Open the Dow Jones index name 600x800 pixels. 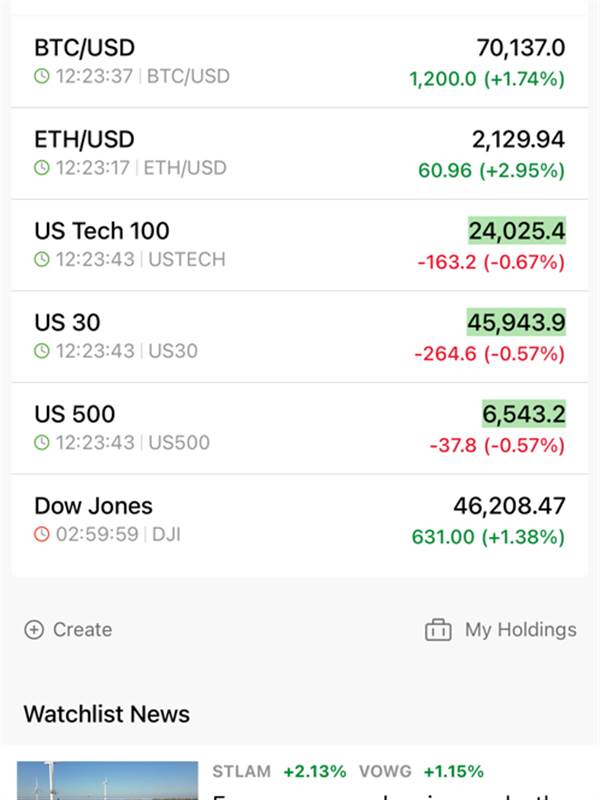[93, 506]
